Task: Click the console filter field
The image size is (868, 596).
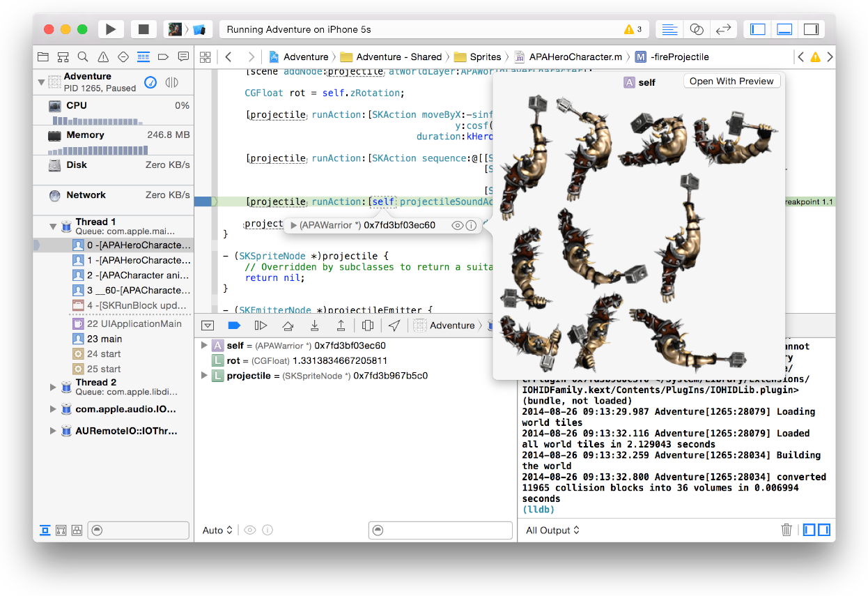Action: click(440, 530)
